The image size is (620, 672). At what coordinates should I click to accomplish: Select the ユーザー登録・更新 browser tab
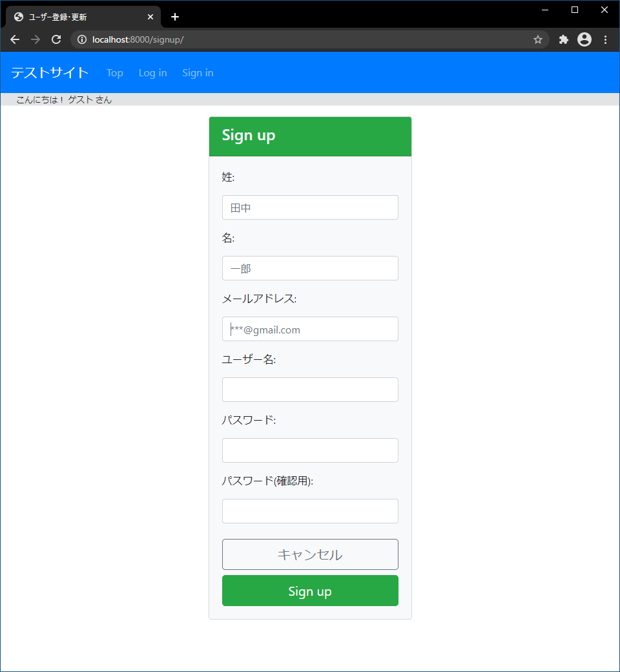[x=83, y=17]
